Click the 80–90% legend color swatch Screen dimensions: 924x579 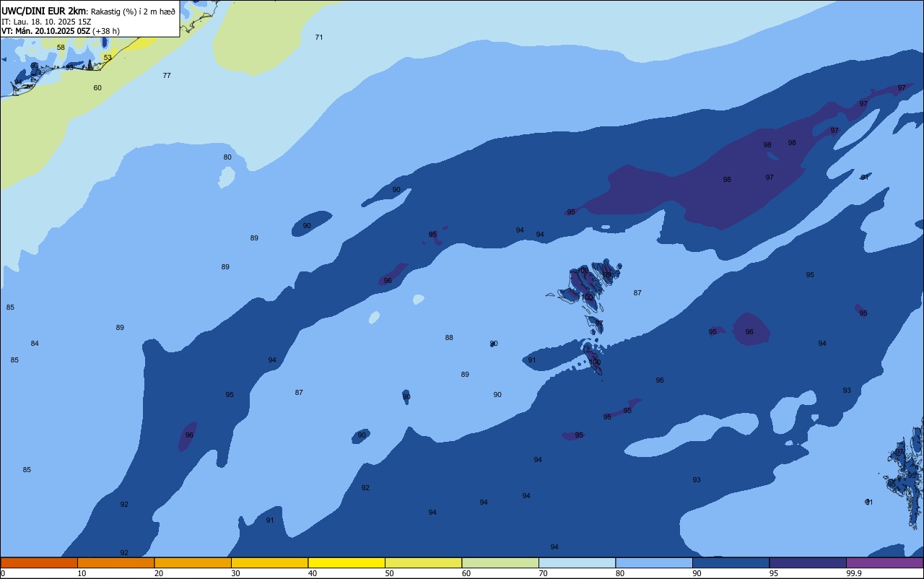[654, 562]
